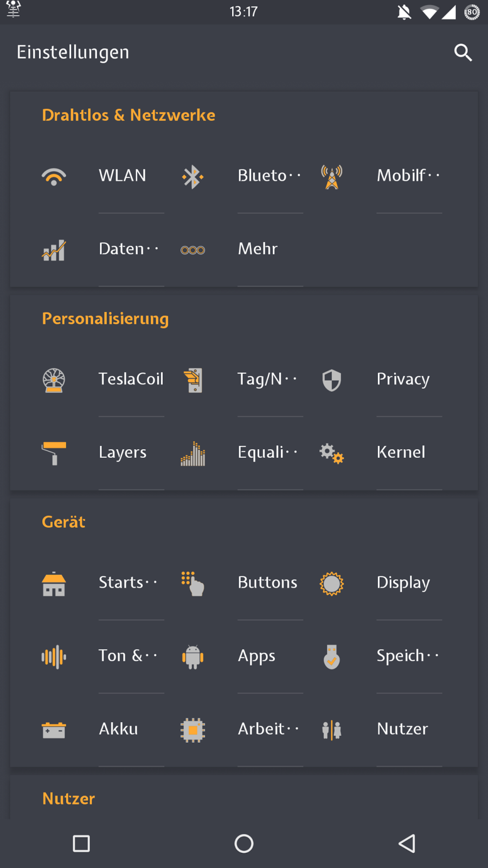The height and width of the screenshot is (868, 488).
Task: Tap the Nutzer entry in Gerät
Action: pyautogui.click(x=402, y=729)
